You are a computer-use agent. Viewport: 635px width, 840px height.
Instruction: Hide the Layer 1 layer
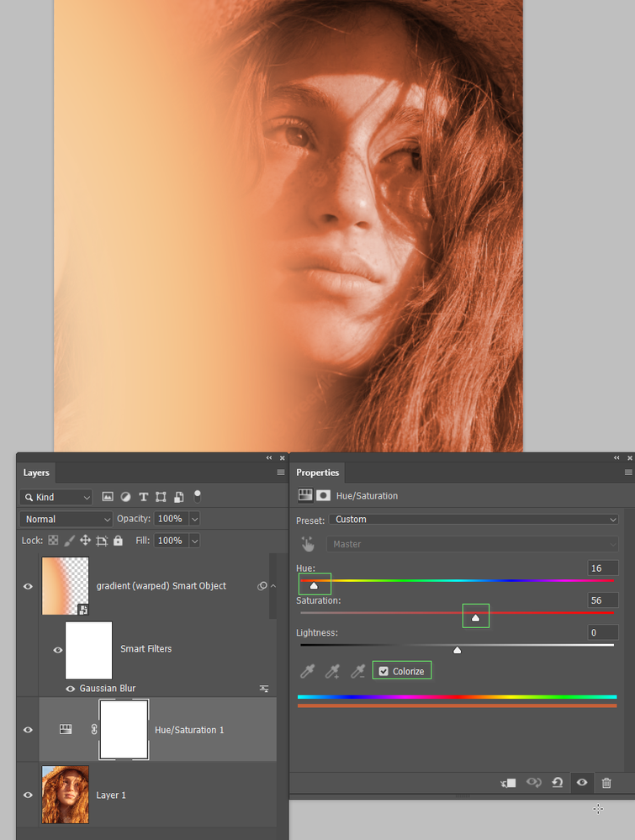(28, 795)
